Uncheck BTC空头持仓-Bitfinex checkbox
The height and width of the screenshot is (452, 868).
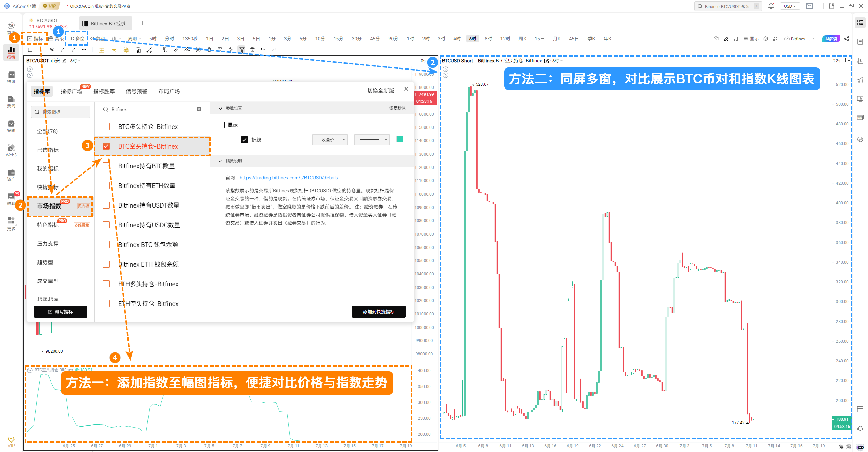pos(106,146)
